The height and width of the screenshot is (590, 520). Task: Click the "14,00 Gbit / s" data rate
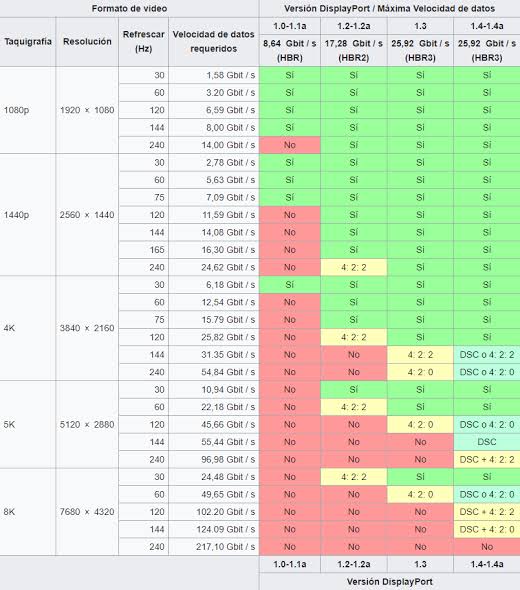tap(228, 145)
